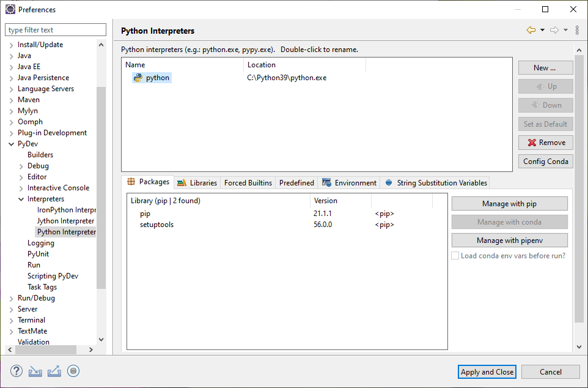Image resolution: width=588 pixels, height=388 pixels.
Task: Click the Oomph preference recorder icon
Action: pos(73,371)
